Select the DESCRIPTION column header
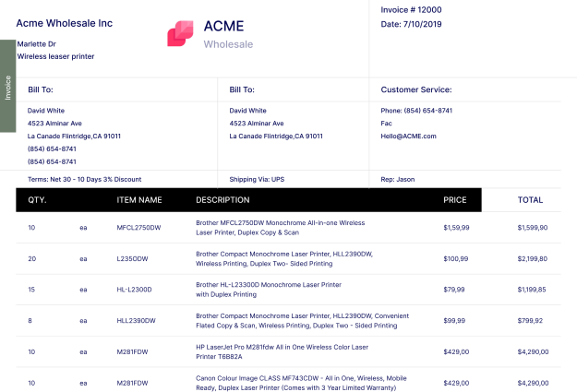This screenshot has width=577, height=392. click(x=222, y=199)
